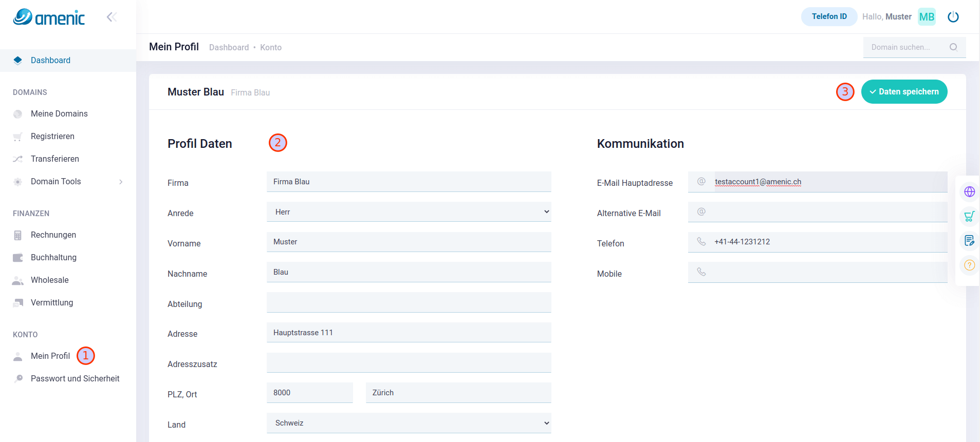Image resolution: width=980 pixels, height=442 pixels.
Task: Click the Muster Blau card heading
Action: click(x=196, y=92)
